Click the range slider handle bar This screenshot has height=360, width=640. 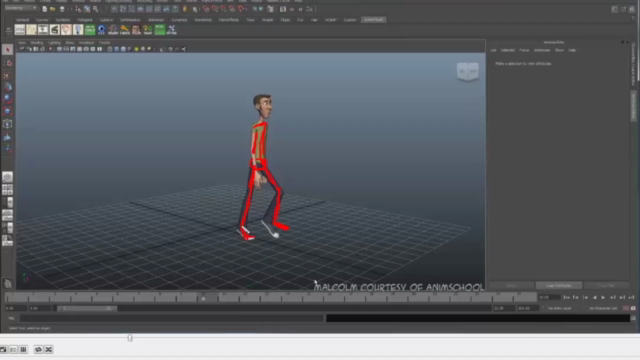pyautogui.click(x=87, y=309)
